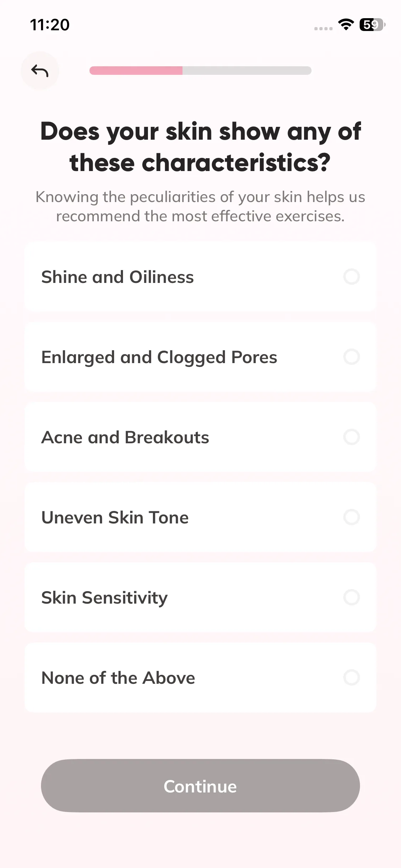The image size is (401, 868).
Task: Click the pink quiz progress bar
Action: click(x=136, y=71)
